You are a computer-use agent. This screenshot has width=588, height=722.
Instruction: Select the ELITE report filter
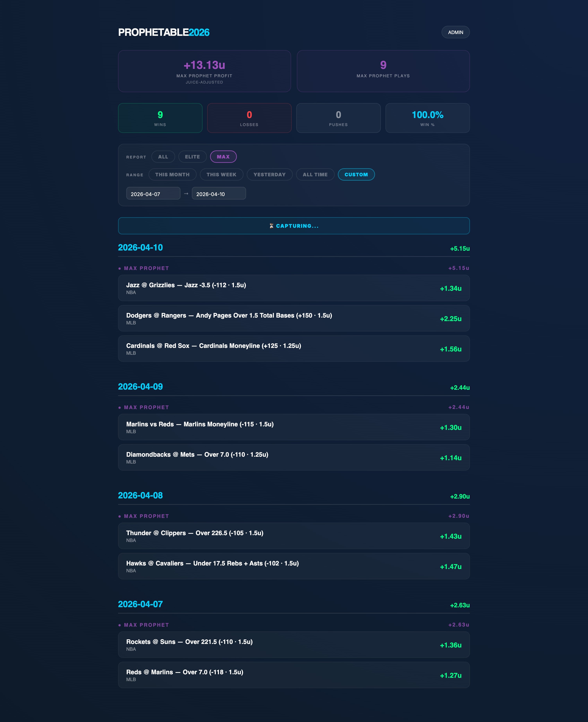(192, 157)
